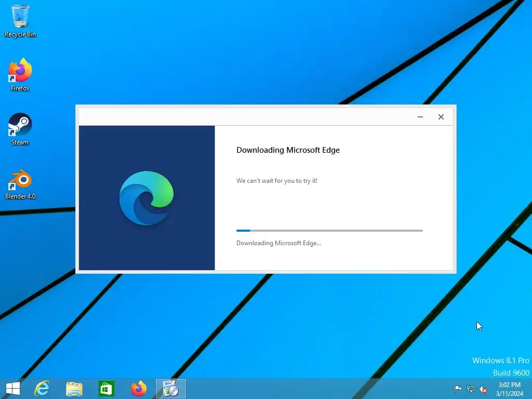The image size is (532, 399).
Task: Launch Internet Explorer from the taskbar
Action: (42, 389)
